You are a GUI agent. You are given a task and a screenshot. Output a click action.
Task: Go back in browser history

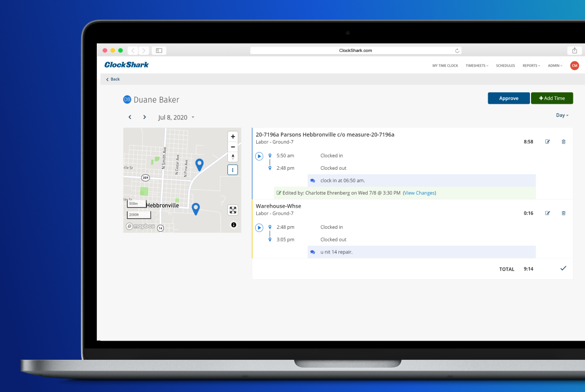click(x=133, y=50)
